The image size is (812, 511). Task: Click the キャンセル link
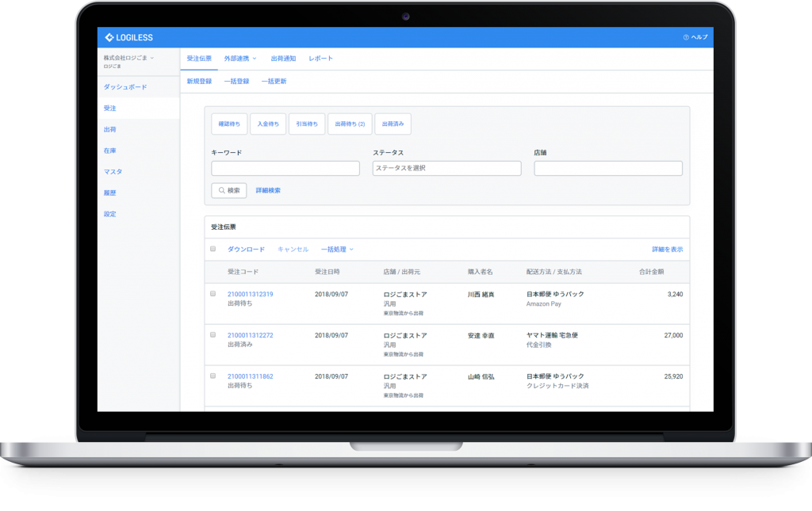[x=293, y=250]
